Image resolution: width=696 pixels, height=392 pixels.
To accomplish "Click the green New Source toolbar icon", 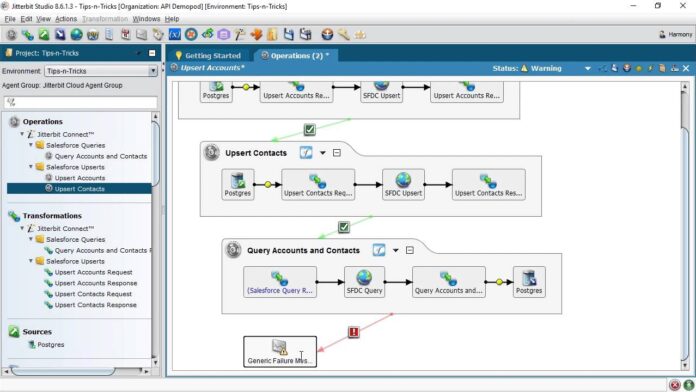I will 44,34.
